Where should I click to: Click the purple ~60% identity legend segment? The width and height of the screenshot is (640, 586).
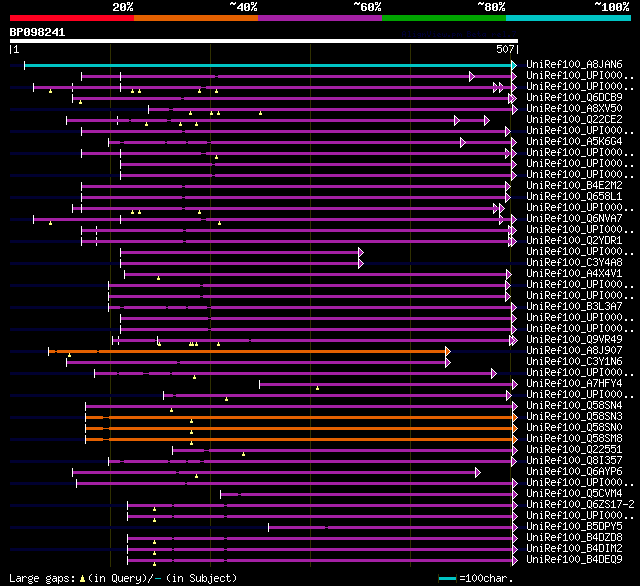pos(320,18)
